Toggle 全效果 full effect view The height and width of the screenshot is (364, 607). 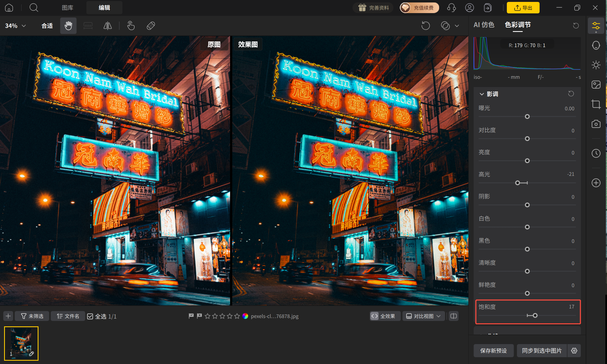[385, 316]
